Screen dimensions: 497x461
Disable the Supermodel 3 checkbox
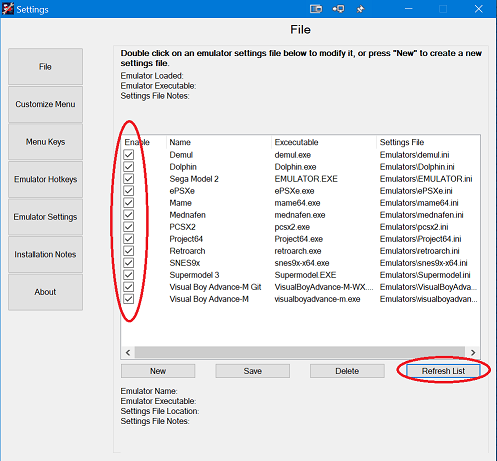(x=129, y=275)
